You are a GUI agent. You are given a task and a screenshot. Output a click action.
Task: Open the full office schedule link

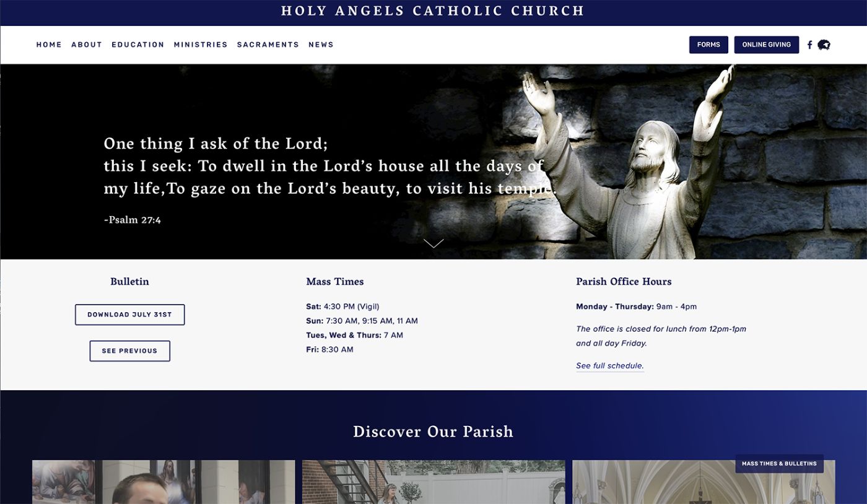point(609,365)
